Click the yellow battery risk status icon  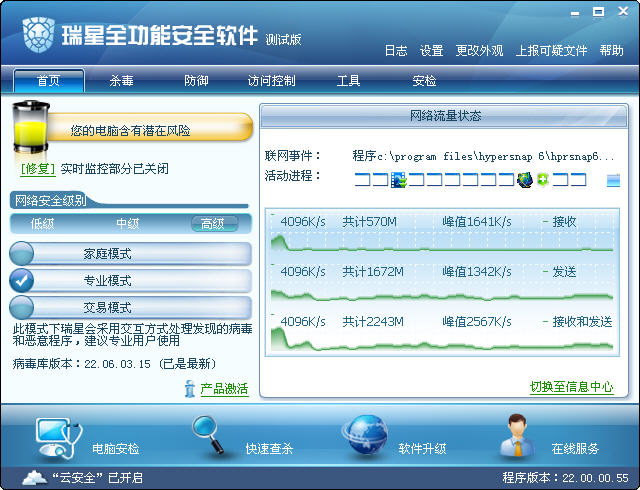click(30, 127)
